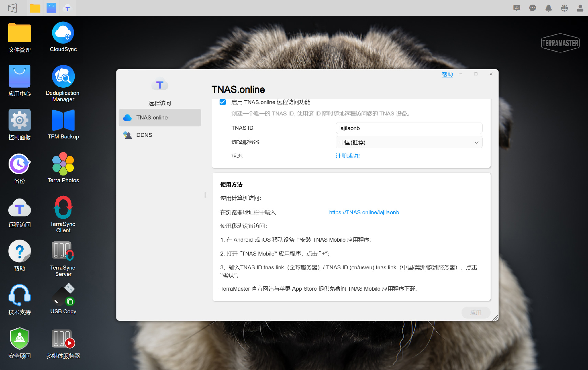
Task: Open 多媒体服务器 multimedia server icon
Action: point(63,339)
